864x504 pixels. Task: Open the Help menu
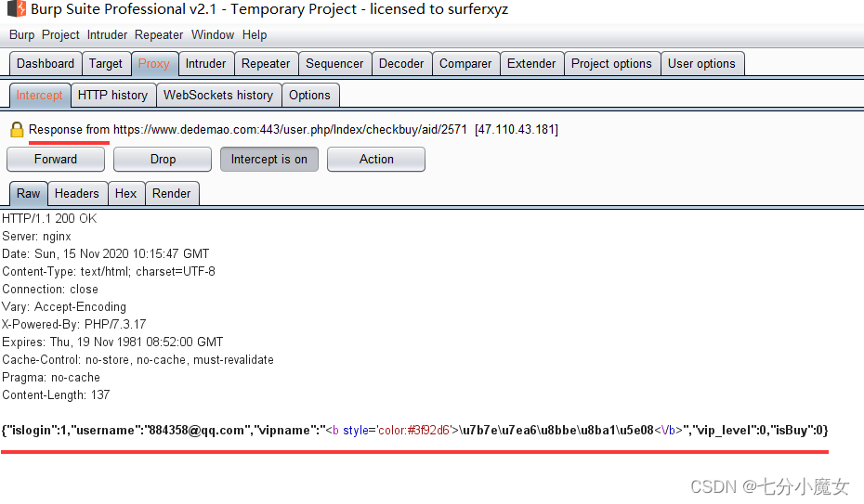[x=255, y=34]
